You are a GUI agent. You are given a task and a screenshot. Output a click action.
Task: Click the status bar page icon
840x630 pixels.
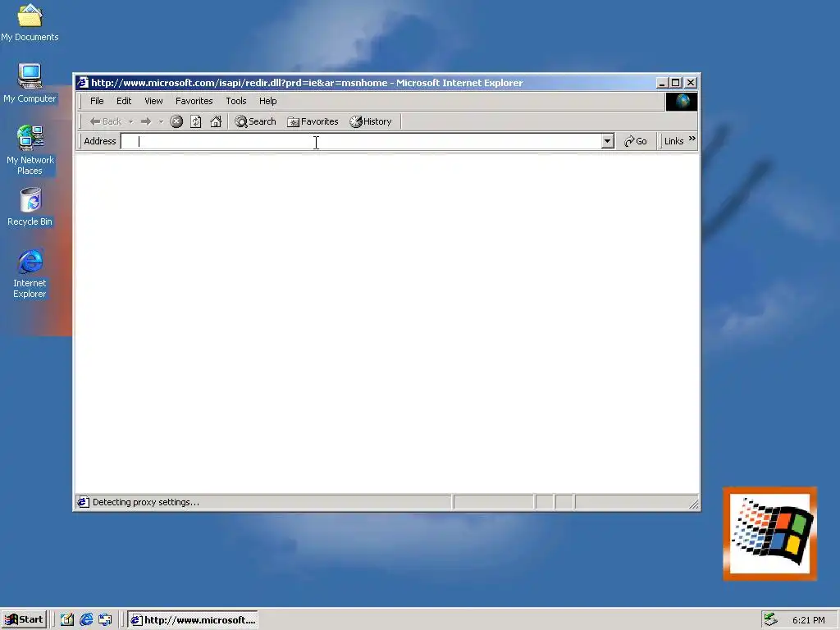[x=83, y=502]
